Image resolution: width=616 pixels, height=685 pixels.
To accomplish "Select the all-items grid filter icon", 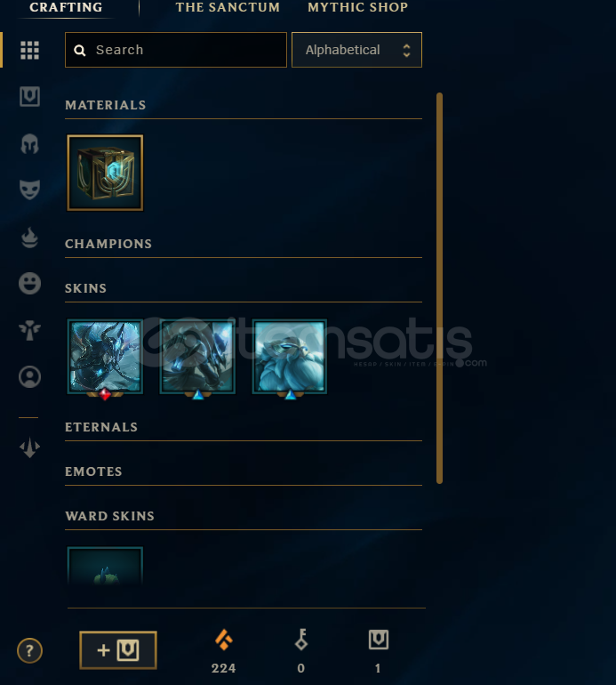I will coord(29,50).
